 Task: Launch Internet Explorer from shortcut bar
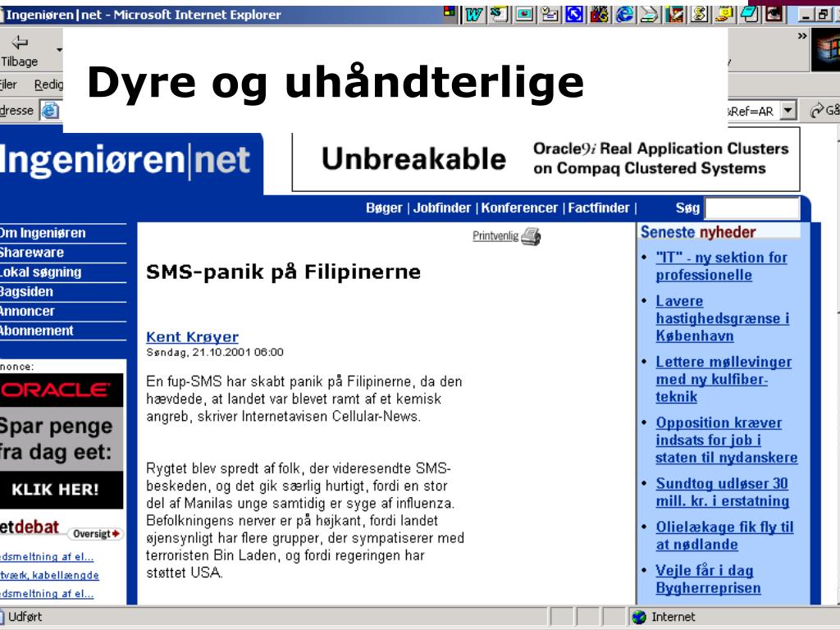[x=624, y=14]
